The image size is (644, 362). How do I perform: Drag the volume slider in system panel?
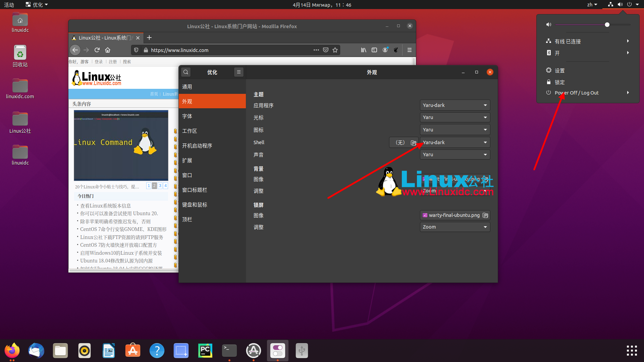(607, 24)
